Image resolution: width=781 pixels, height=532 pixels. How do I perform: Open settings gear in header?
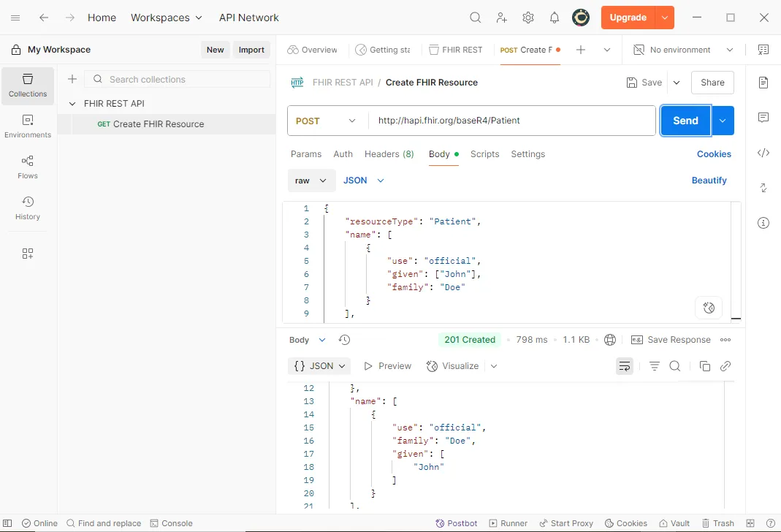tap(528, 18)
